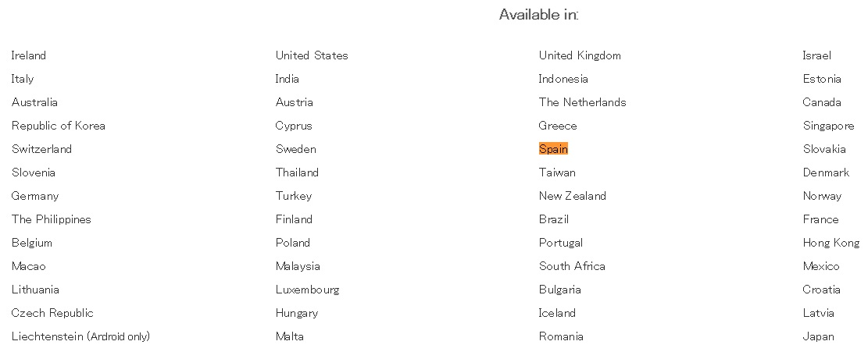The image size is (868, 359).
Task: Click South Africa in the list
Action: (572, 266)
